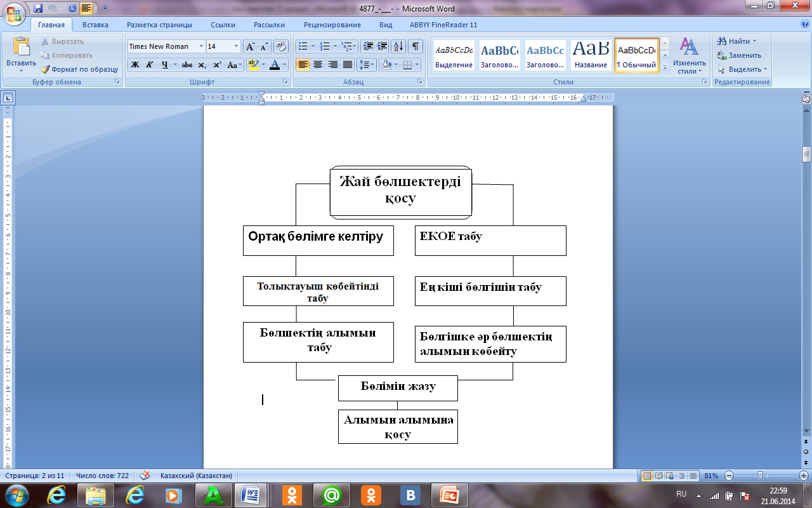Image resolution: width=812 pixels, height=508 pixels.
Task: Toggle strikethrough formatting
Action: point(187,65)
